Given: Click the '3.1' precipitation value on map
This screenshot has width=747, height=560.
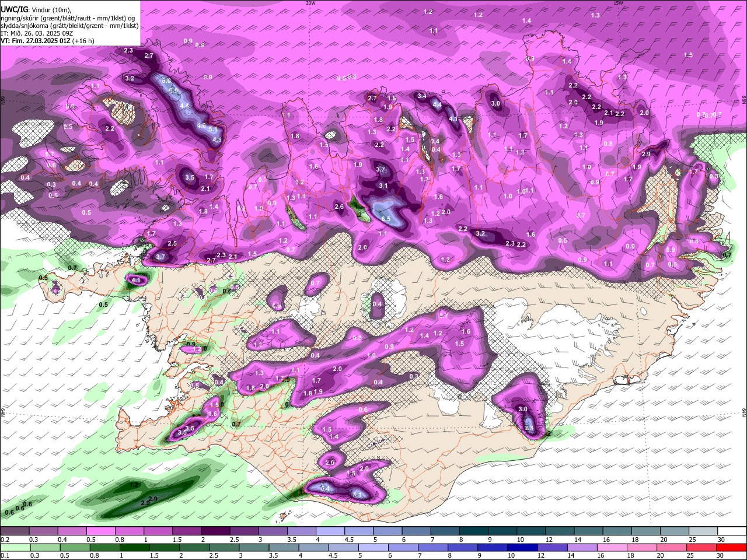Looking at the screenshot, I should pyautogui.click(x=383, y=185).
